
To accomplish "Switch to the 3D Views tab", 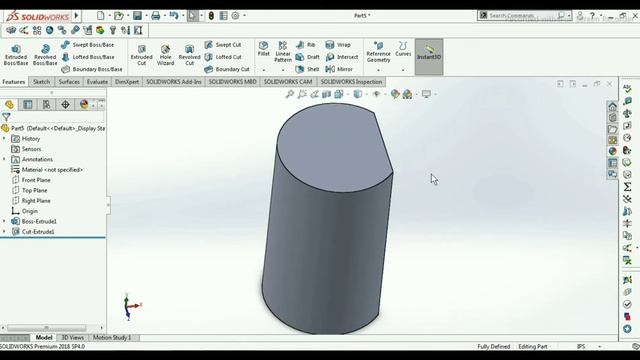I will coord(73,338).
